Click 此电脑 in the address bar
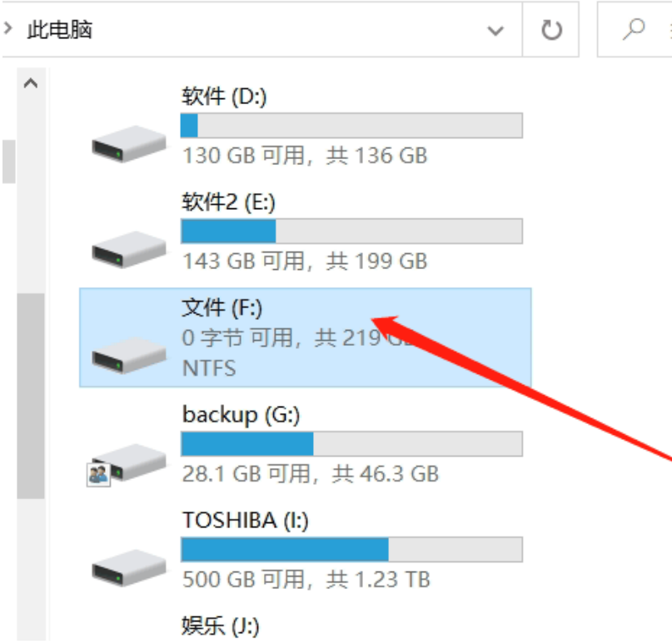 click(x=60, y=30)
